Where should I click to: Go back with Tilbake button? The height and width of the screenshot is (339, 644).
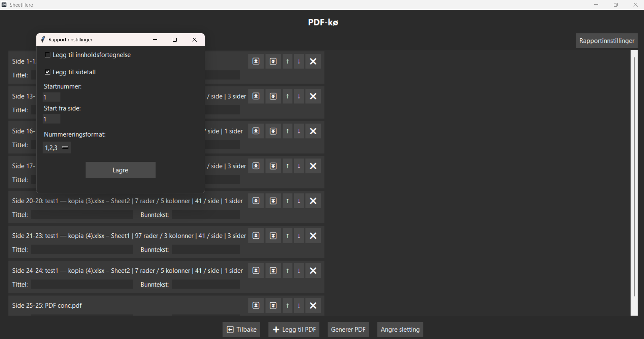pos(241,330)
